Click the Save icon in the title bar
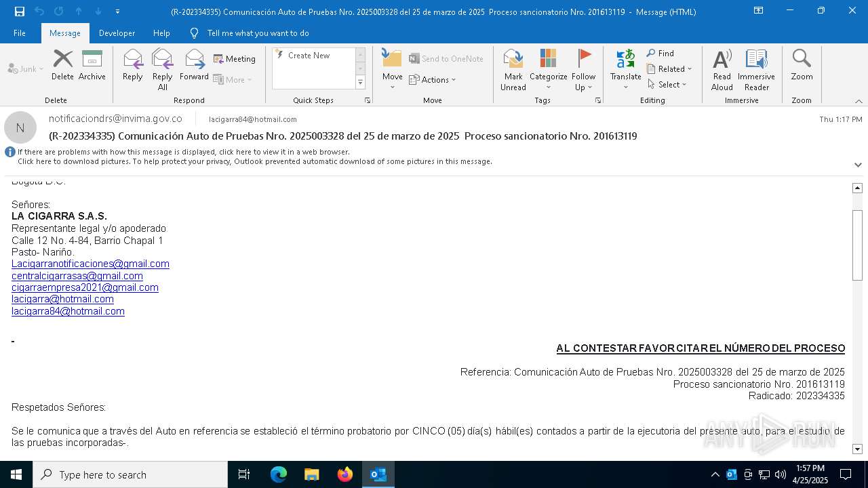 pos(20,12)
